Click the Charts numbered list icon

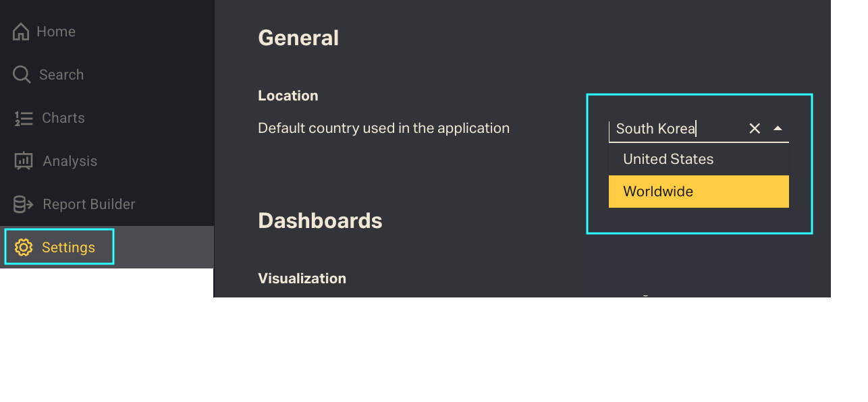coord(24,118)
